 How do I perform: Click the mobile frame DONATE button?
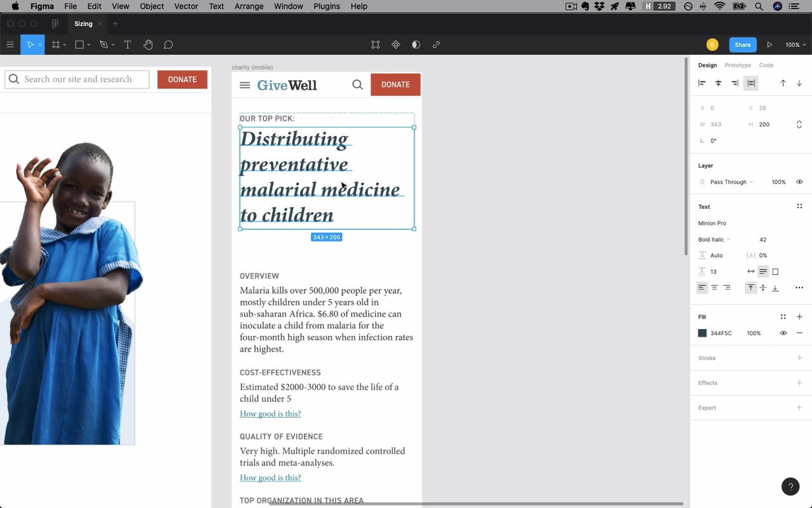(x=395, y=84)
